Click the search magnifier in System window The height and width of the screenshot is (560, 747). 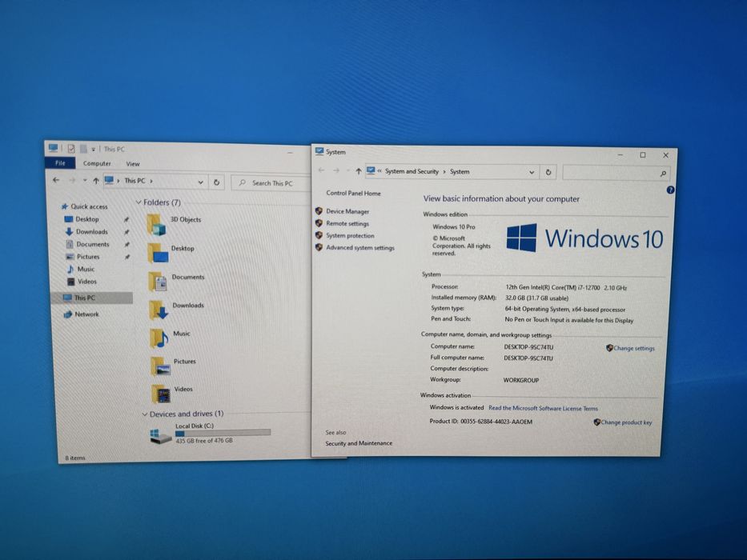(x=663, y=174)
